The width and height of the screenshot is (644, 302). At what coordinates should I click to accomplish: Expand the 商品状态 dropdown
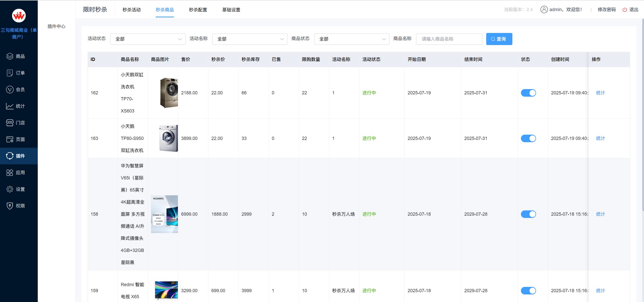click(x=352, y=39)
